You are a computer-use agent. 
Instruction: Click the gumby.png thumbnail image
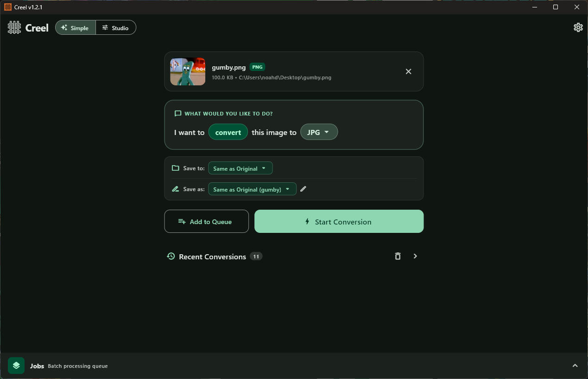tap(188, 71)
